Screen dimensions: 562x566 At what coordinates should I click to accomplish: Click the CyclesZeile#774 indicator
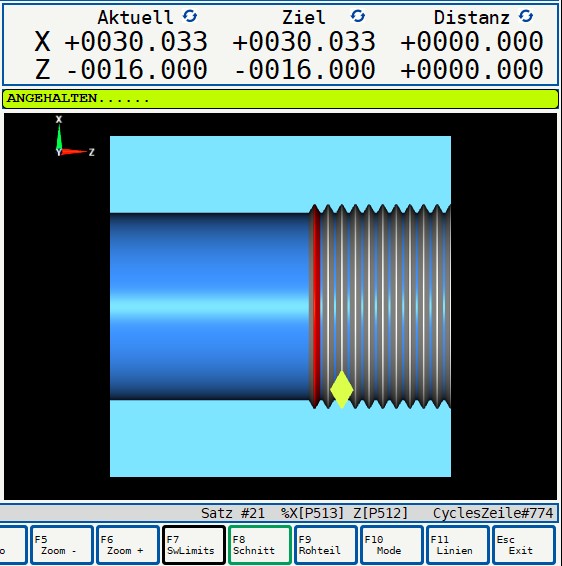493,513
